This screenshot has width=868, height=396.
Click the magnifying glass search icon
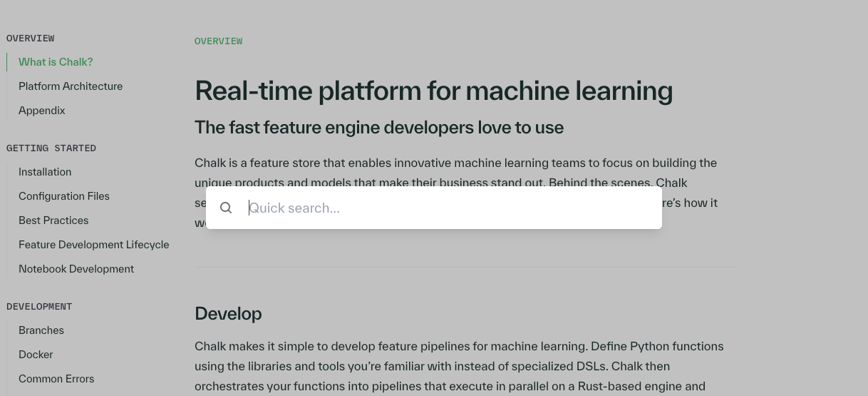[x=226, y=208]
